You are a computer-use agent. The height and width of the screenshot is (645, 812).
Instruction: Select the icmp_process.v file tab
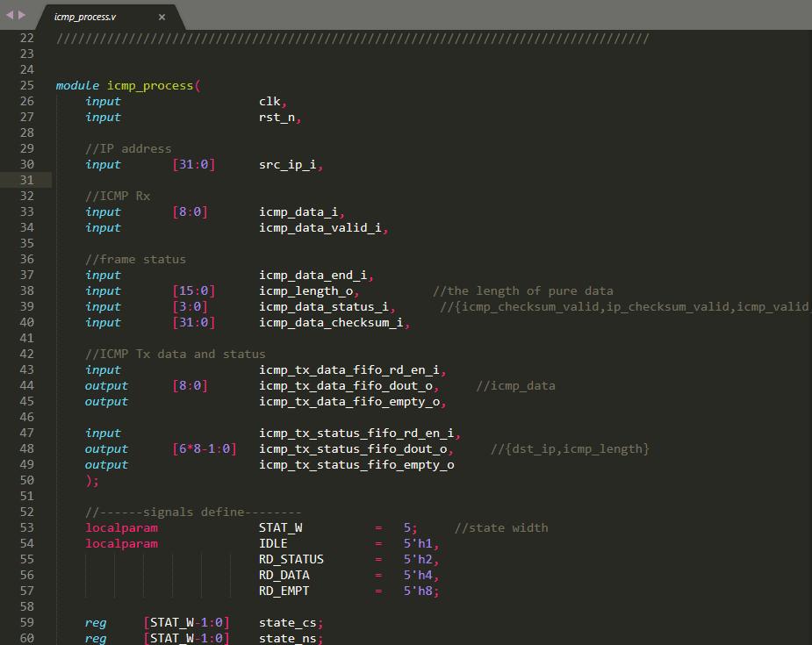tap(85, 17)
